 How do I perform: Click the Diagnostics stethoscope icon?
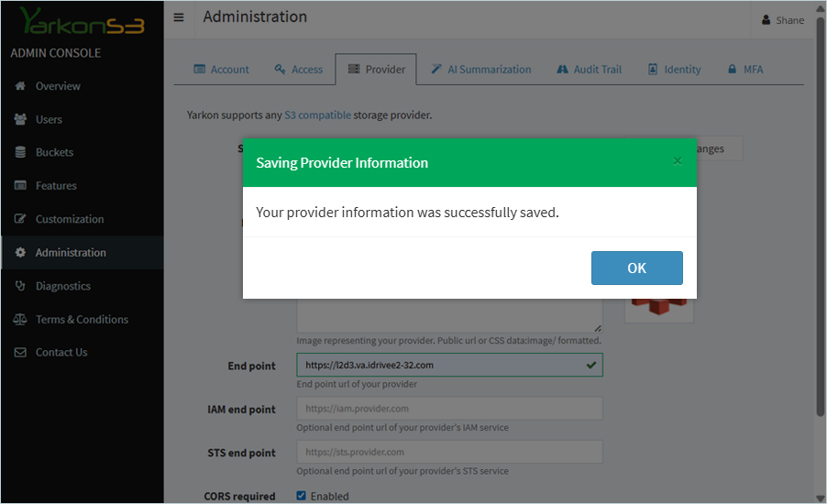20,286
